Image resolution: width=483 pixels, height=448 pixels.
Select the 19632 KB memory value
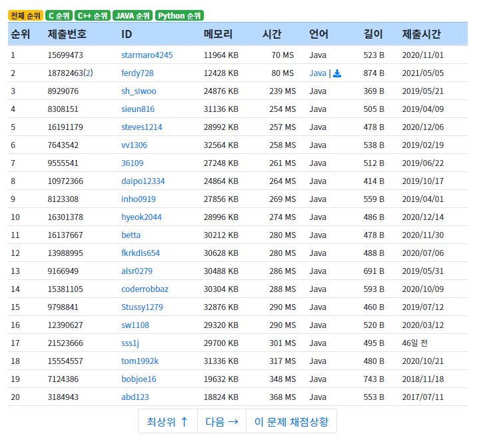coord(221,379)
